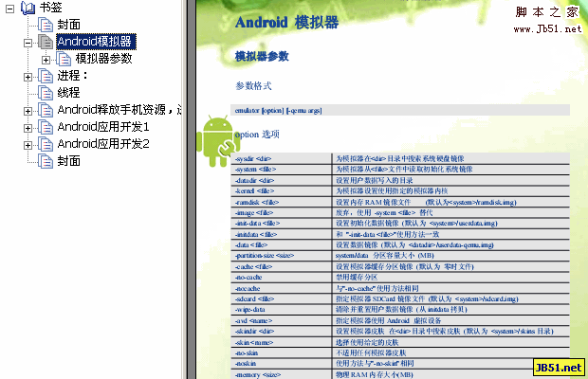Expand the Android释放手机资源 bookmark

(28, 111)
